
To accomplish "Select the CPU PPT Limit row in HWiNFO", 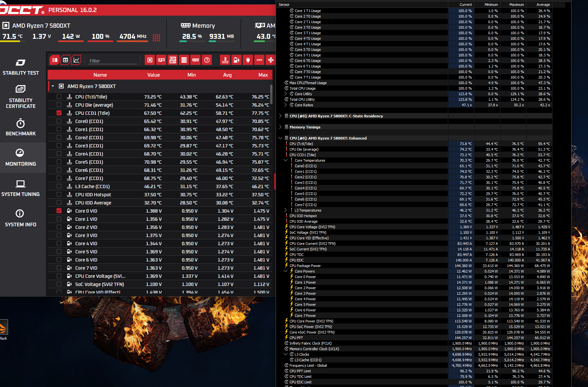I will (x=414, y=371).
